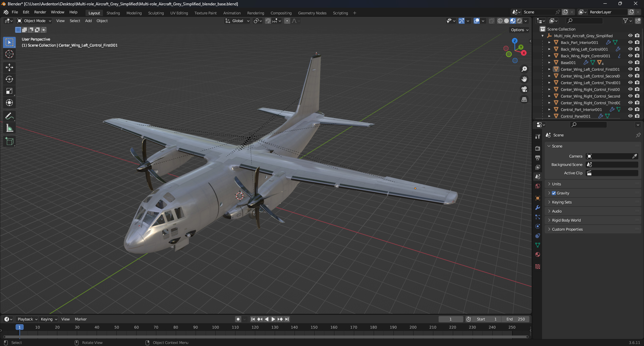The height and width of the screenshot is (346, 644).
Task: Hide Base001 with its eye icon
Action: coord(630,62)
